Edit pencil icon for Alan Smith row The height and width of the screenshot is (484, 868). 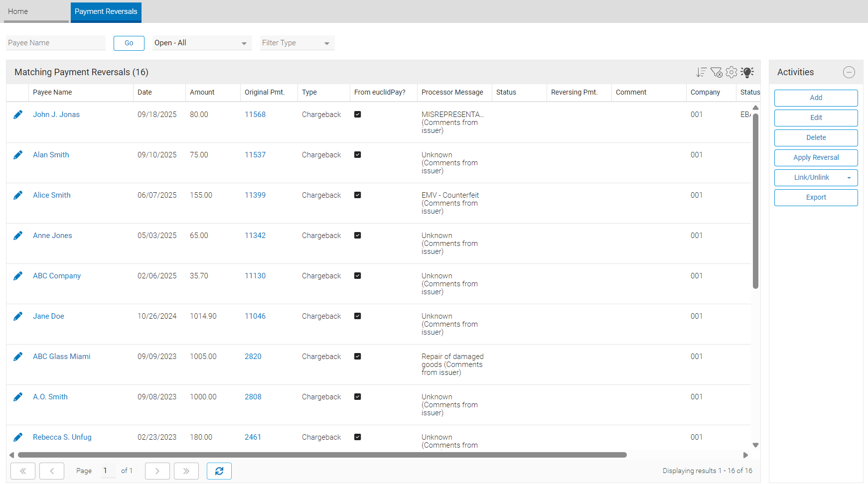point(18,155)
